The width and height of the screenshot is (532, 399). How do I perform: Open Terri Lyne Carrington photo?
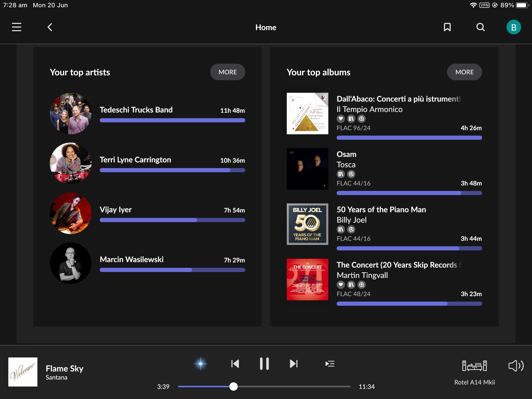[71, 163]
